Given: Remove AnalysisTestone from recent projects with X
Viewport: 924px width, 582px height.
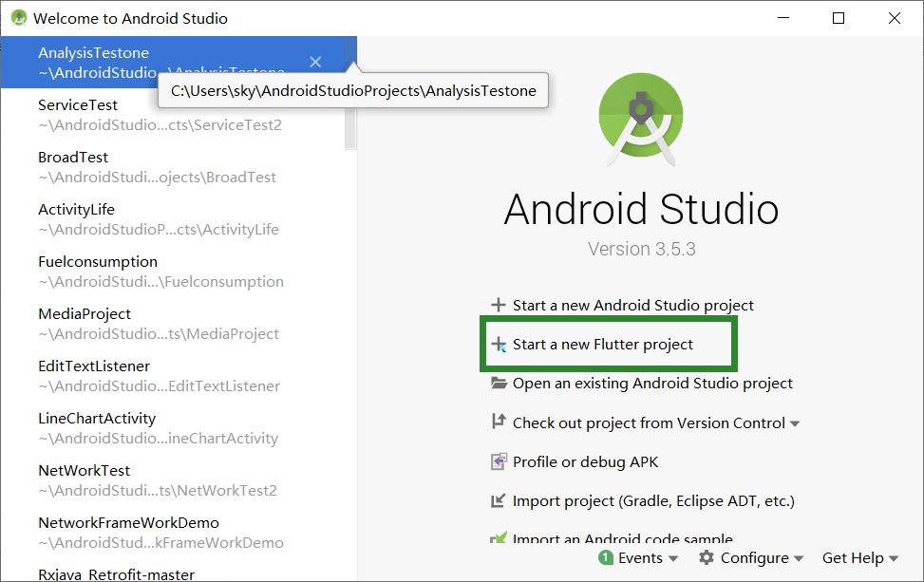Looking at the screenshot, I should tap(315, 62).
